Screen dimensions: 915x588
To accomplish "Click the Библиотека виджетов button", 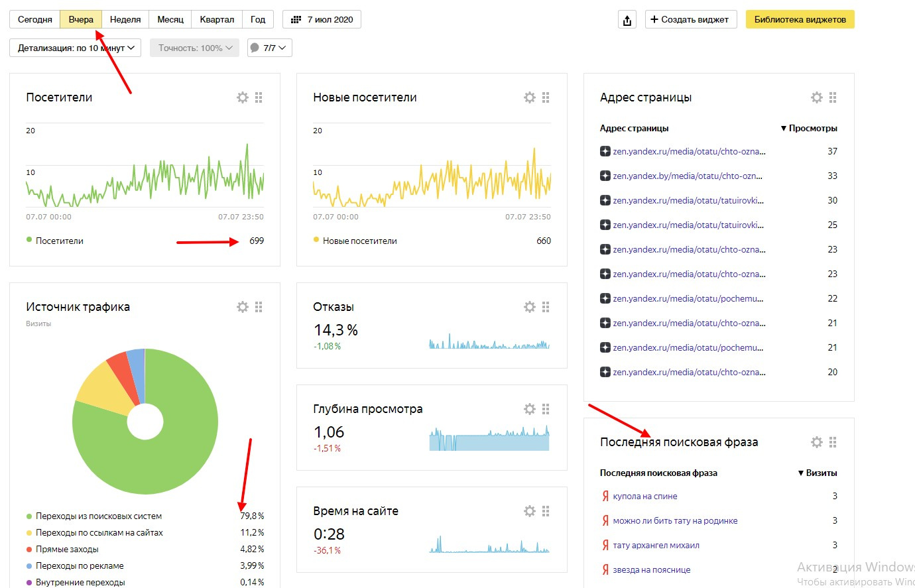I will click(x=800, y=19).
